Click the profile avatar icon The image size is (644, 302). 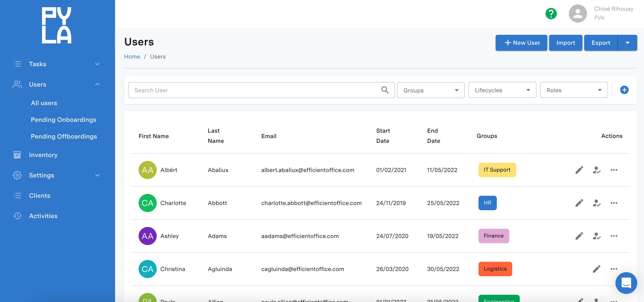pos(578,14)
